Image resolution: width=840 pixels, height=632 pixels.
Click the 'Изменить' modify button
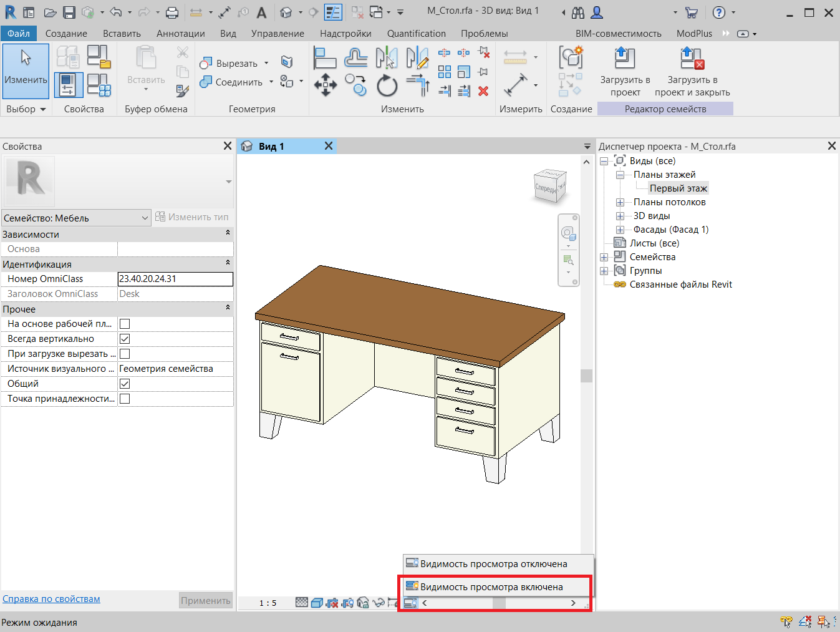pos(26,71)
